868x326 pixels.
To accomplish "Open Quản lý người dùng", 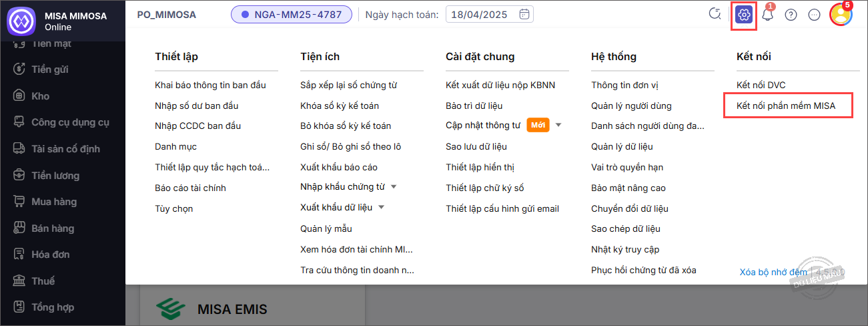I will click(631, 106).
